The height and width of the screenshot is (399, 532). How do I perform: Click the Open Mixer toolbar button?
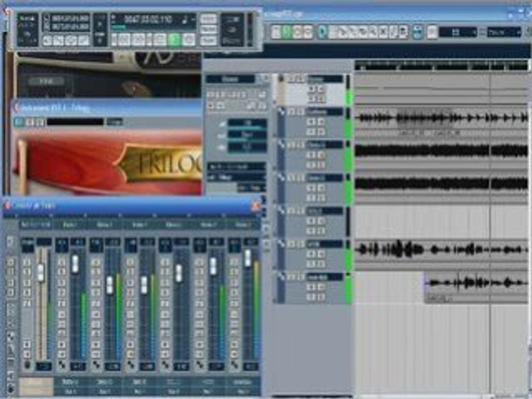tap(308, 32)
